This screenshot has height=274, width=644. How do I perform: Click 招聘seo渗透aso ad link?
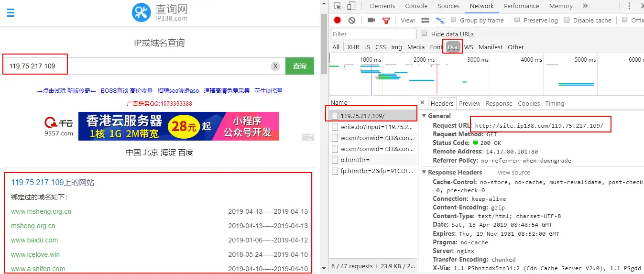point(178,91)
